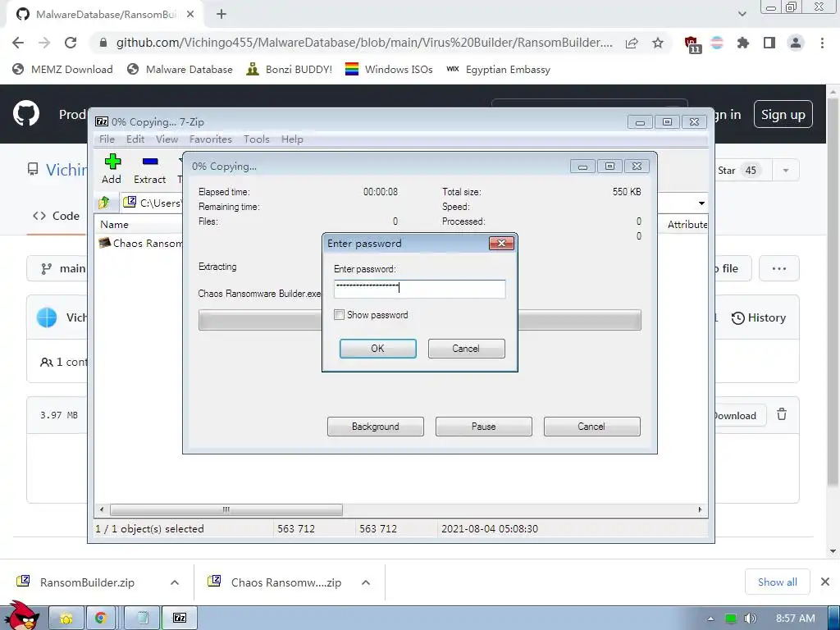Close the Chrome downloads bar

[x=825, y=582]
